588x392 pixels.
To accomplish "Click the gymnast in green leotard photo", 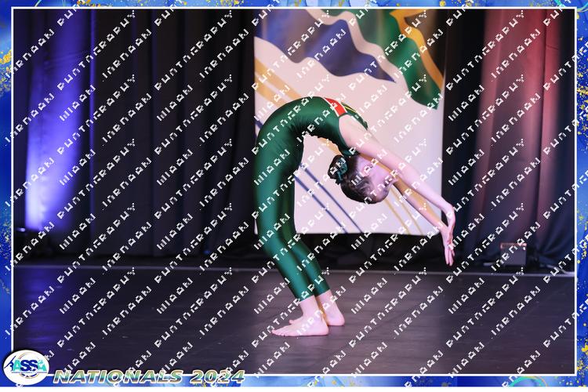I will [x=294, y=191].
